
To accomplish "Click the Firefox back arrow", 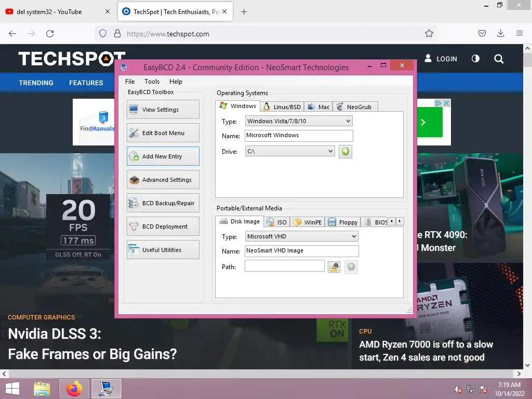I will click(x=12, y=34).
